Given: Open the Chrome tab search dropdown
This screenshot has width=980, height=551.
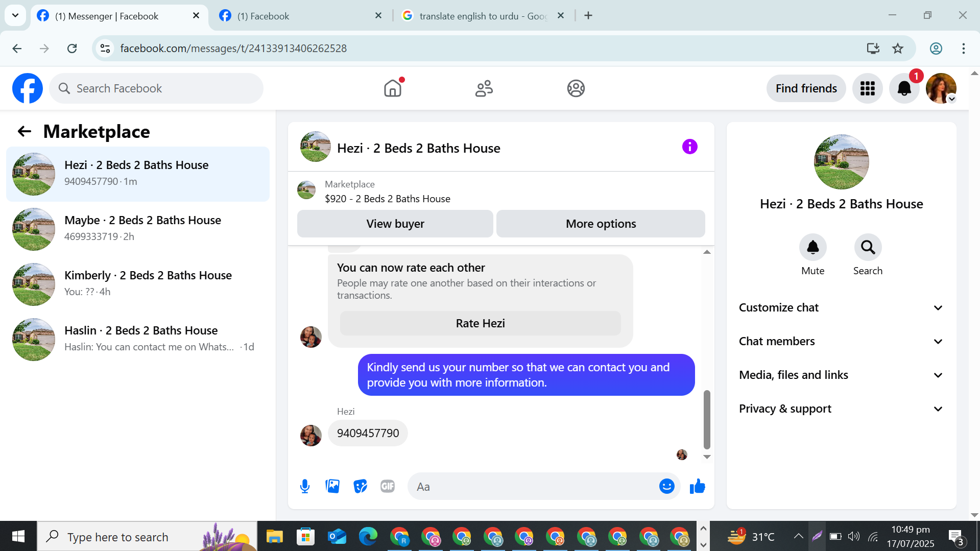Looking at the screenshot, I should (15, 15).
